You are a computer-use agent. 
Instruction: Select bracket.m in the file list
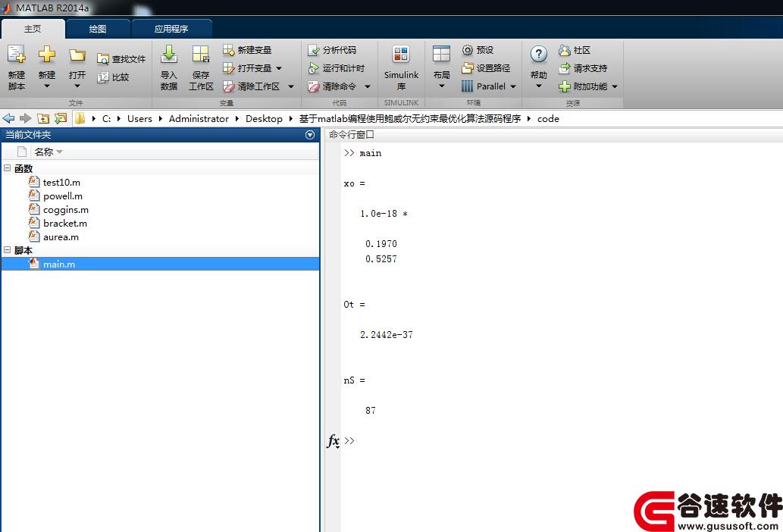click(x=160, y=223)
